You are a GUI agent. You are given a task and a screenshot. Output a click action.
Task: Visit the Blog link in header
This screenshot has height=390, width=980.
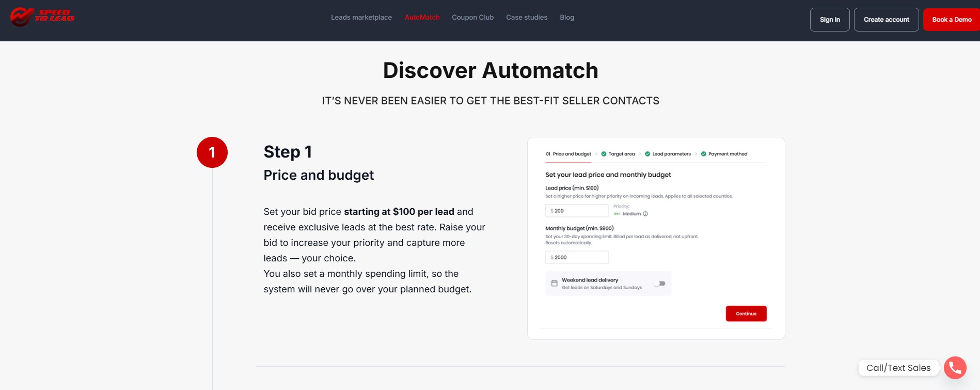click(567, 18)
